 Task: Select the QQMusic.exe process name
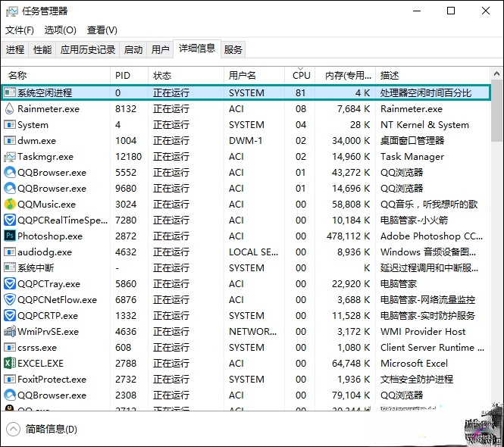point(46,205)
